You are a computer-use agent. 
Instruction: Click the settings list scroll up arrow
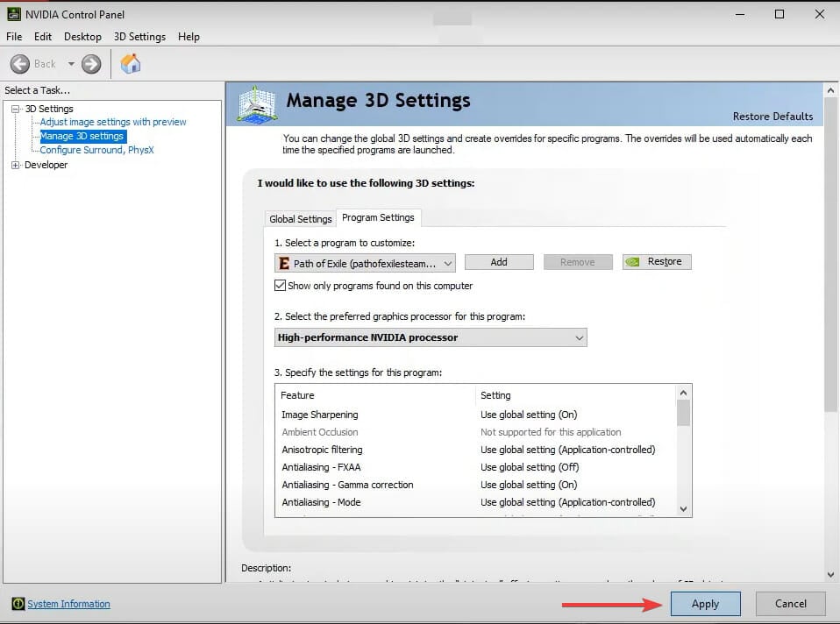click(683, 393)
